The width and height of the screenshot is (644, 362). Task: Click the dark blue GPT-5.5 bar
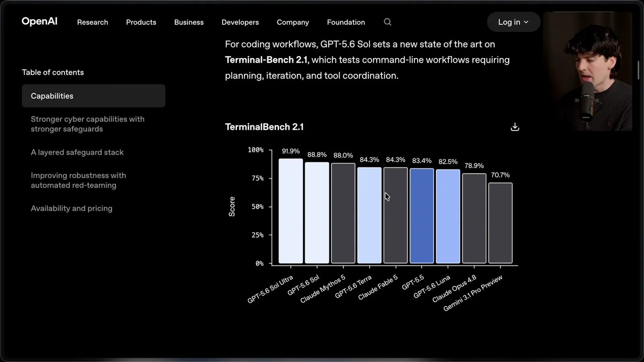(422, 216)
